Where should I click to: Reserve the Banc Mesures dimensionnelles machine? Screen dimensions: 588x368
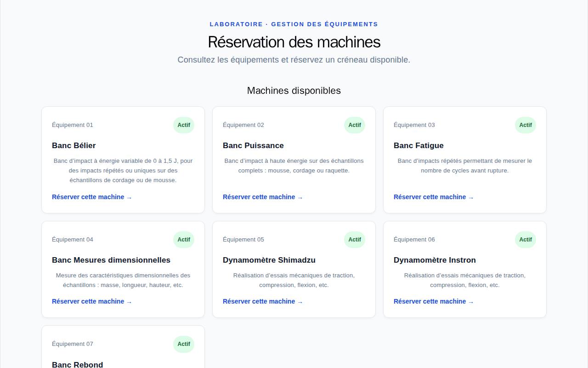click(x=92, y=301)
